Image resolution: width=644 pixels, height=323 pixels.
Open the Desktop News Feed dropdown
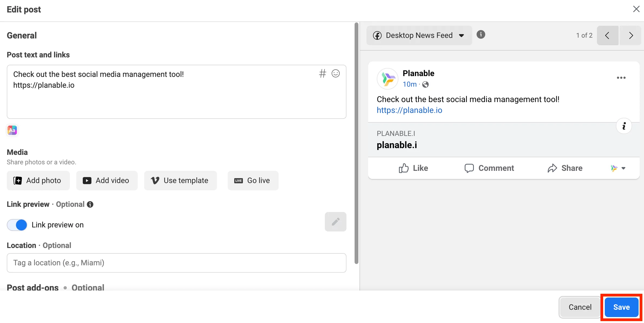(x=419, y=35)
